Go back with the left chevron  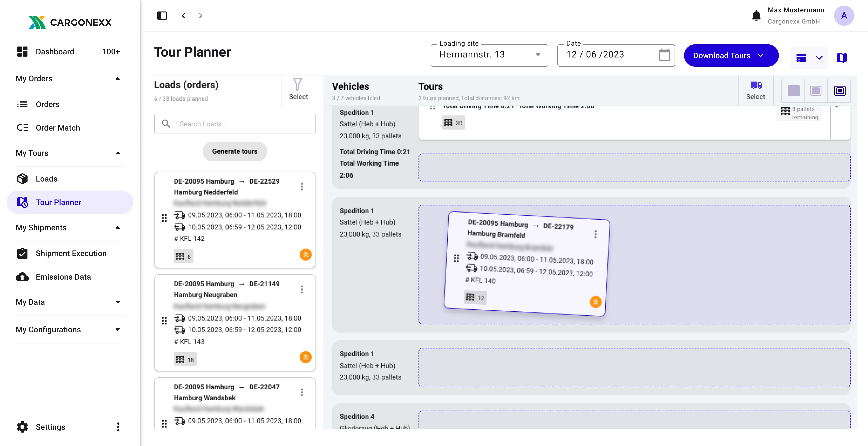click(x=183, y=16)
